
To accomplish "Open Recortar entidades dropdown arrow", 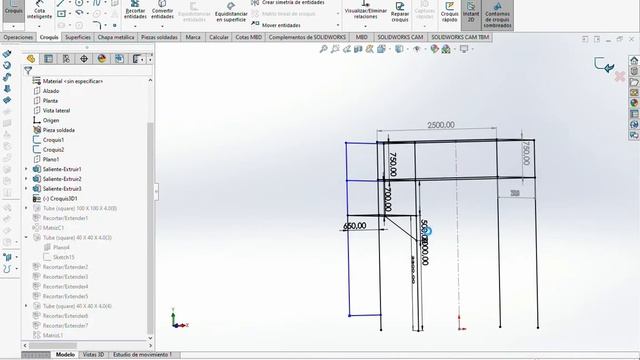I will tap(135, 26).
